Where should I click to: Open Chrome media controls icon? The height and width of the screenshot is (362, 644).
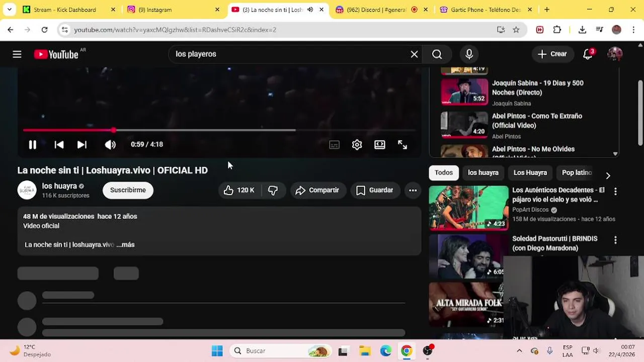pyautogui.click(x=599, y=30)
